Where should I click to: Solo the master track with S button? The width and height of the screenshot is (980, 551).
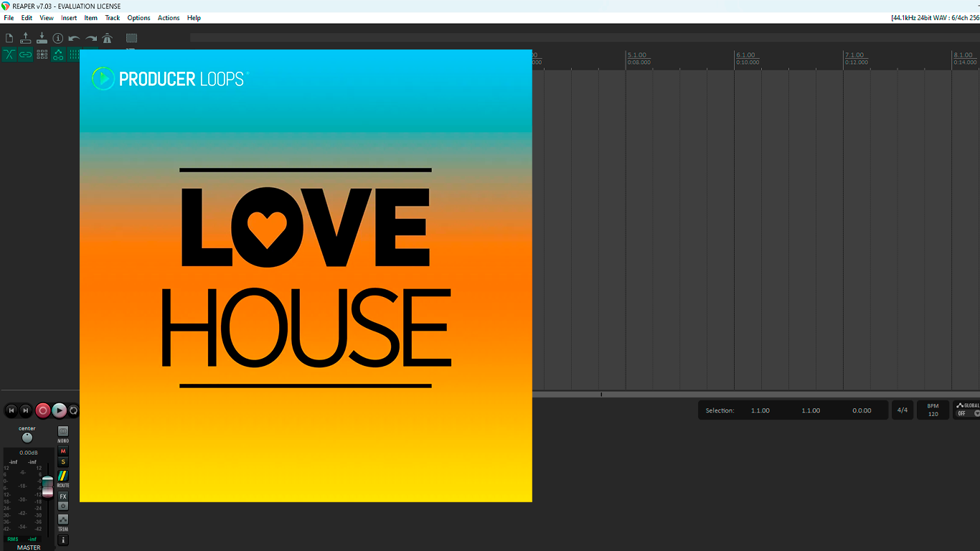click(x=63, y=462)
